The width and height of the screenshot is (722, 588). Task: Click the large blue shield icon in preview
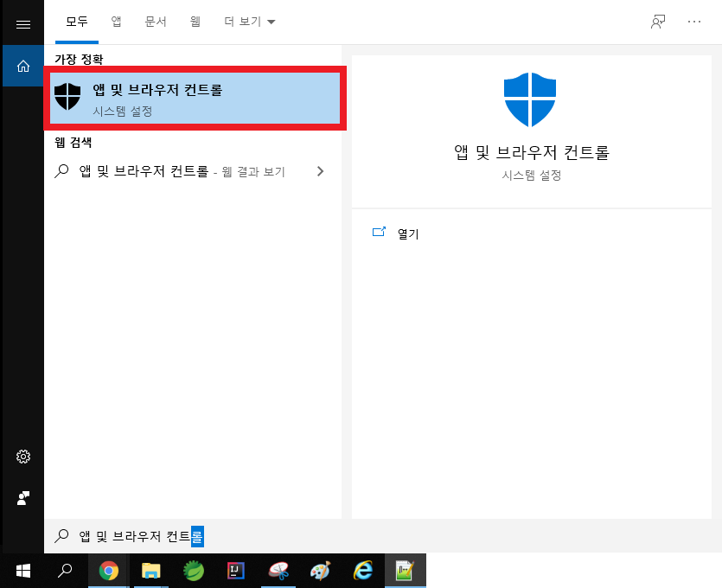[x=530, y=99]
